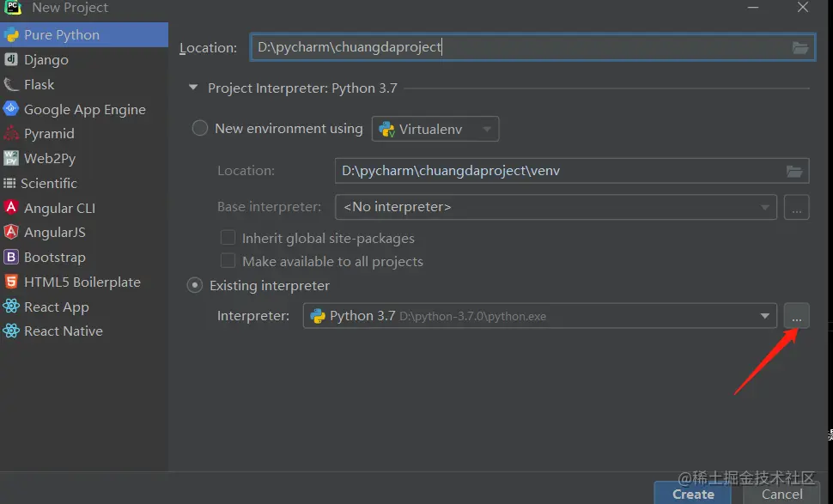This screenshot has width=833, height=504.
Task: Click the Pyramid project icon
Action: [11, 133]
